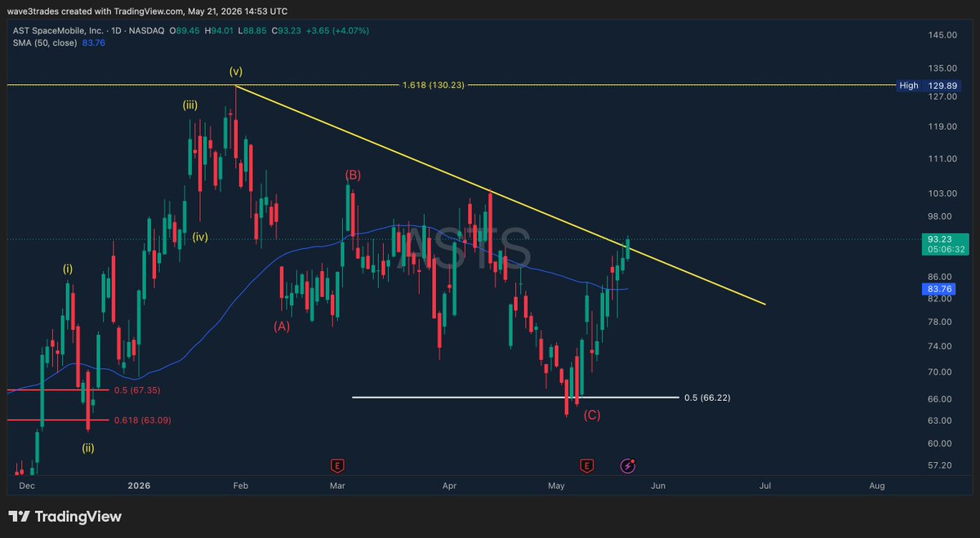Select the wave label (i)
The height and width of the screenshot is (538, 980).
(x=69, y=268)
